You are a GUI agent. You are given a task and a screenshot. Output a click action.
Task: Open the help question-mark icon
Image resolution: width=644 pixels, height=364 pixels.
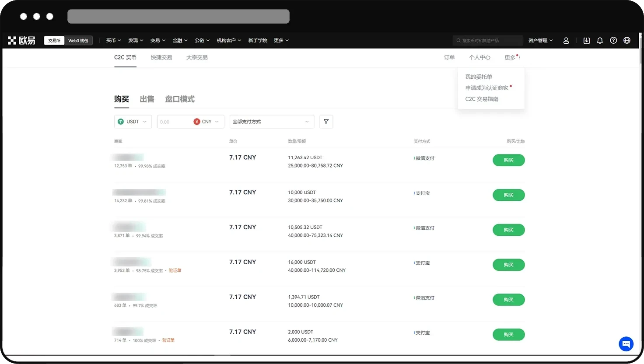[x=613, y=40]
